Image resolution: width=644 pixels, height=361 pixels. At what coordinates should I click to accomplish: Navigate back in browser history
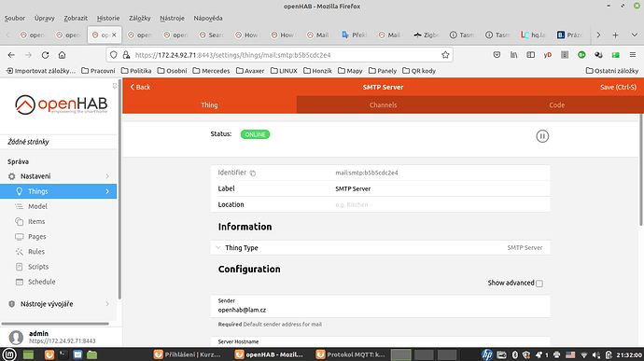point(11,55)
